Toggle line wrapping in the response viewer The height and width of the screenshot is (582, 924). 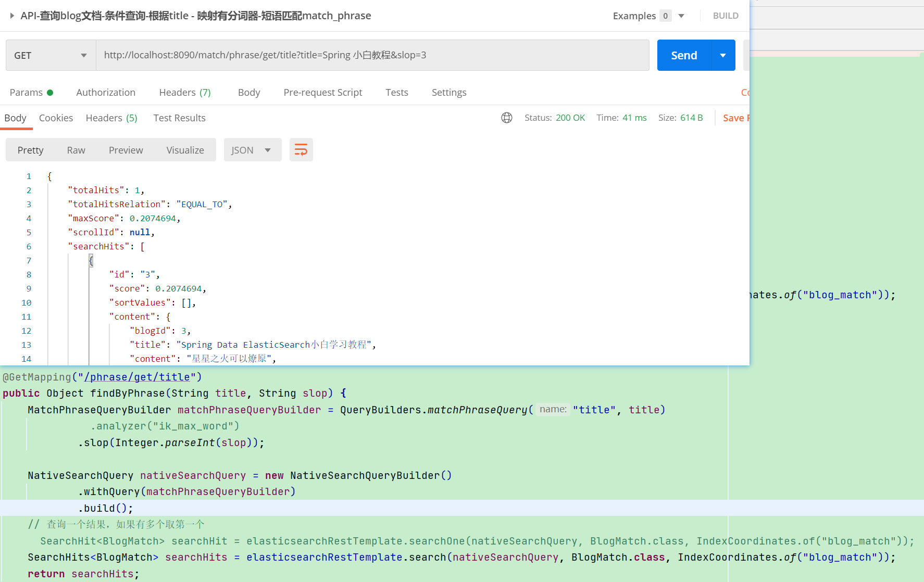point(301,149)
